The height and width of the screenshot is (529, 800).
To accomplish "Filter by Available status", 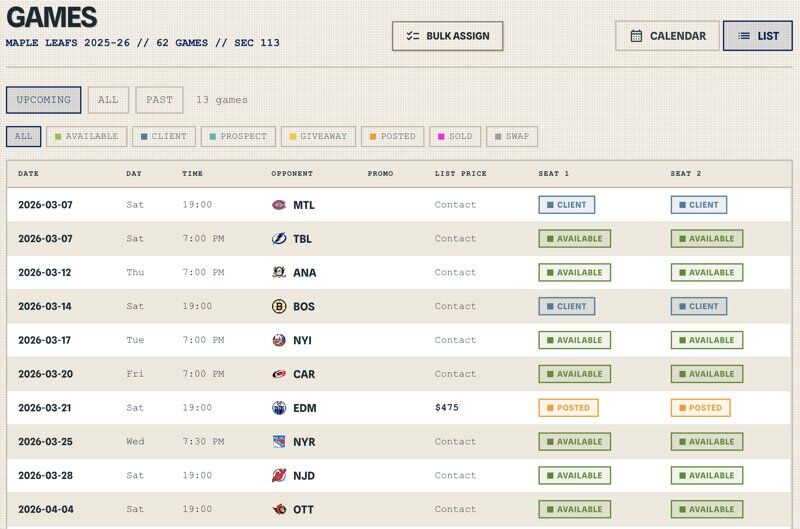I will 87,136.
